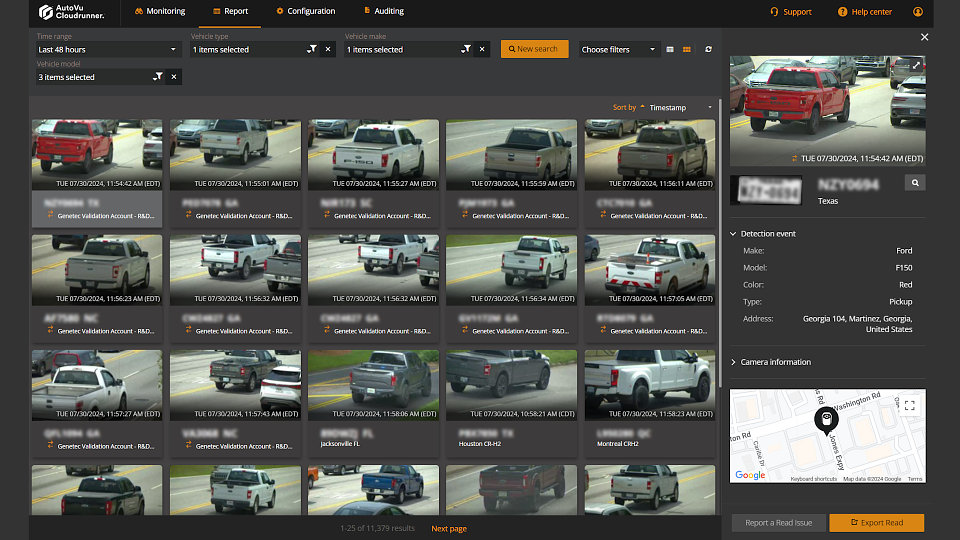This screenshot has height=540, width=960.
Task: Click the Vehicle make filter funnel icon
Action: (466, 49)
